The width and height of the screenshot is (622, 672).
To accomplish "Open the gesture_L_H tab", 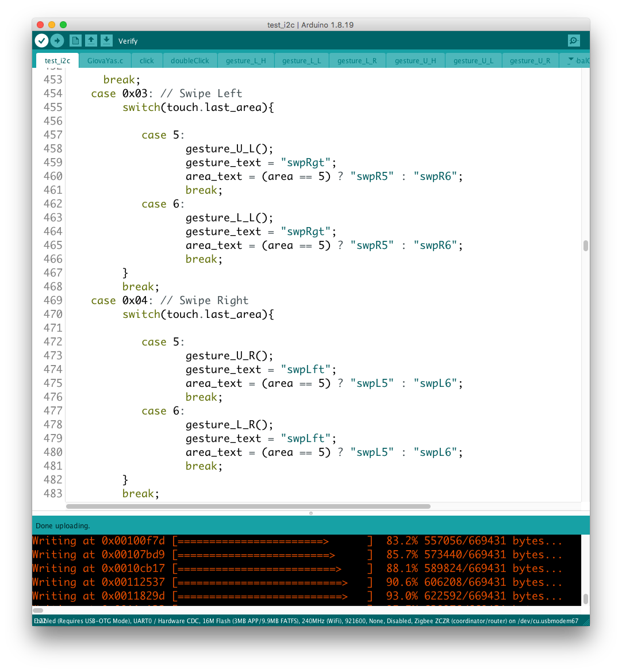I will (x=245, y=60).
